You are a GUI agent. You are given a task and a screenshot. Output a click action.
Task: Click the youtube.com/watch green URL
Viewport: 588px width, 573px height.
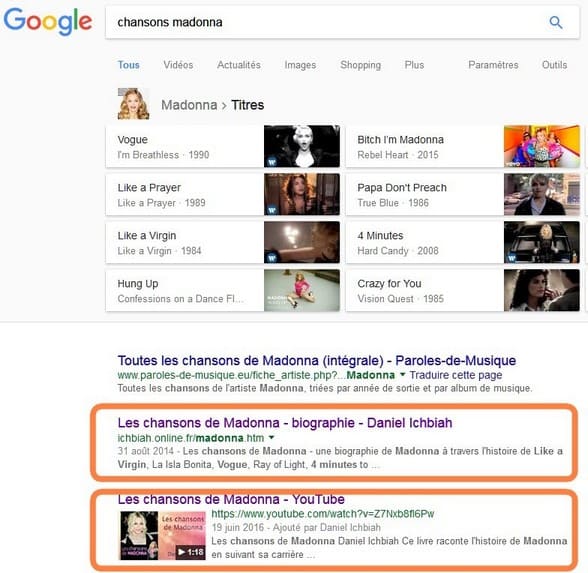(323, 514)
